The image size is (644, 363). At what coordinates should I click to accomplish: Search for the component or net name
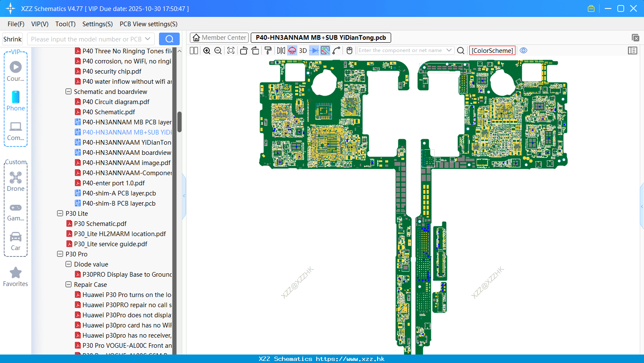(461, 51)
